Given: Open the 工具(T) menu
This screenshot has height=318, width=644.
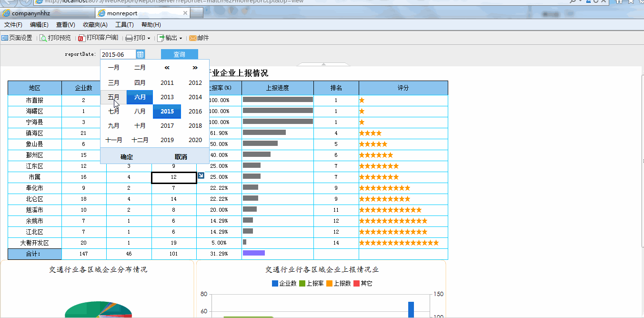Looking at the screenshot, I should click(x=124, y=25).
